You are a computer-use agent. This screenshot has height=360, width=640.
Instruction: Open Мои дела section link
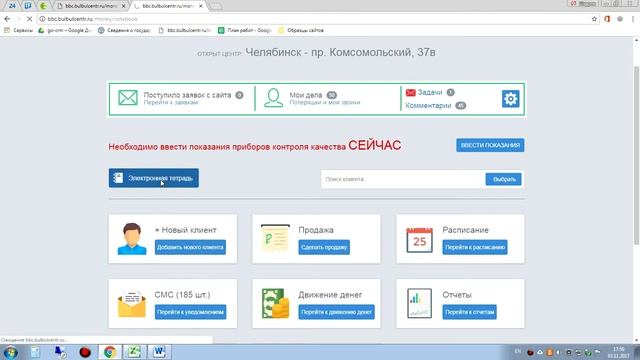[306, 95]
